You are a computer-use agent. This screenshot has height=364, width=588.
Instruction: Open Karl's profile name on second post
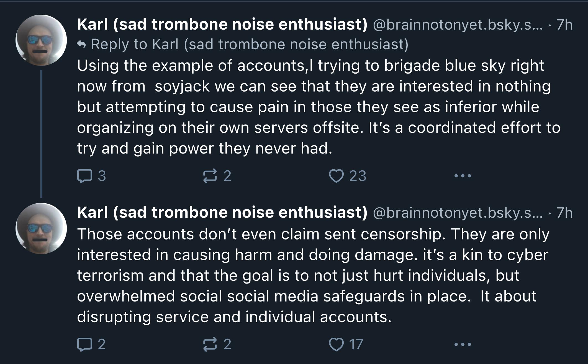click(222, 212)
